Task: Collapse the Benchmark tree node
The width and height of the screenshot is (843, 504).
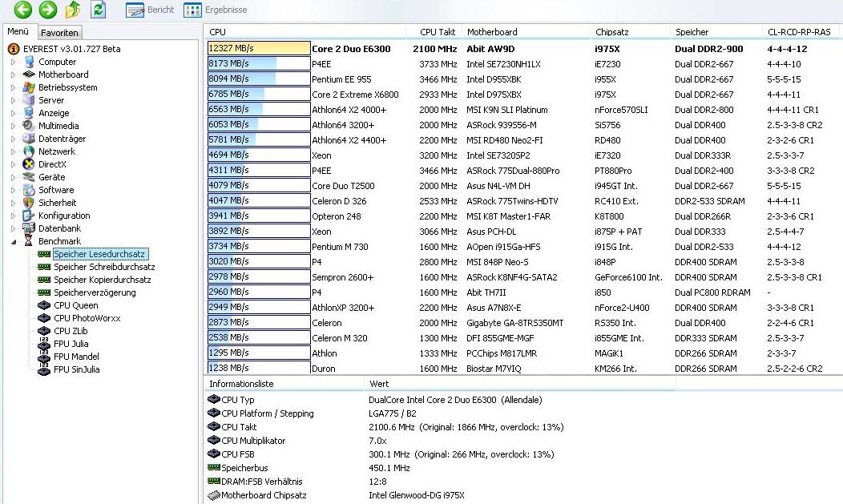Action: [14, 242]
